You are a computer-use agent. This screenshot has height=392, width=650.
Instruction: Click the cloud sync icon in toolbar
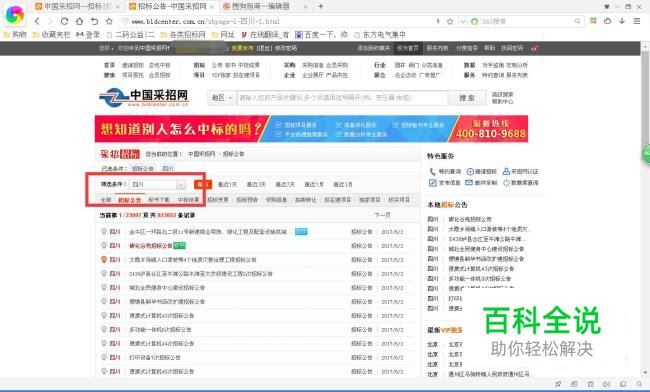click(607, 21)
